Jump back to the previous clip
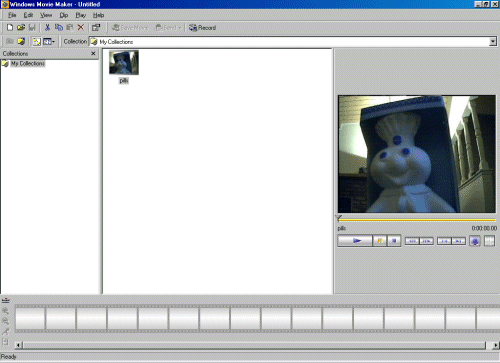 pyautogui.click(x=444, y=241)
